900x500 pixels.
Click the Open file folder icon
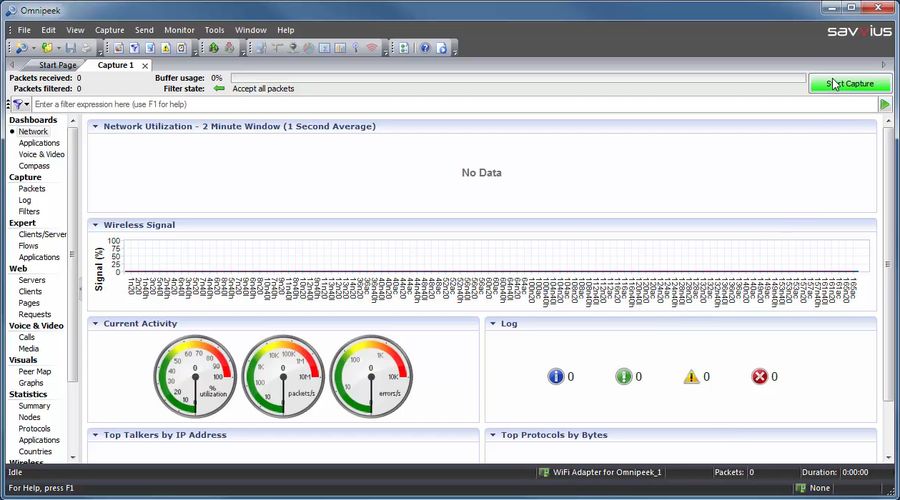tap(47, 48)
